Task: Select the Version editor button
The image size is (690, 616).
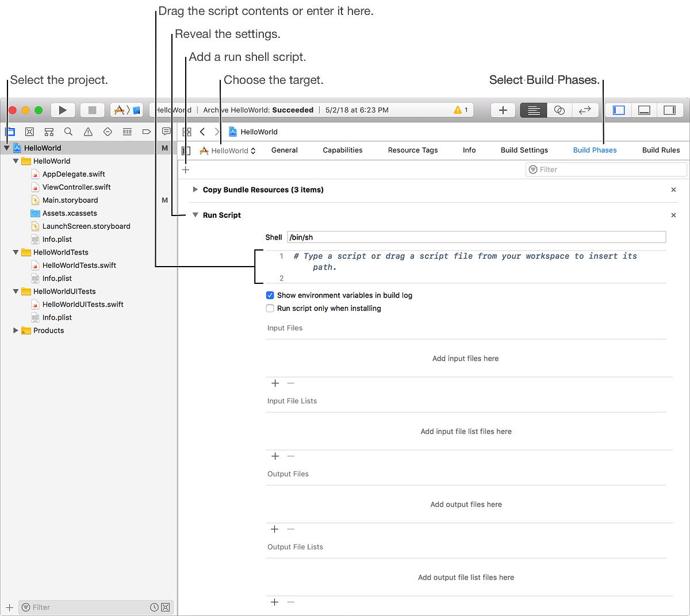Action: pyautogui.click(x=585, y=110)
